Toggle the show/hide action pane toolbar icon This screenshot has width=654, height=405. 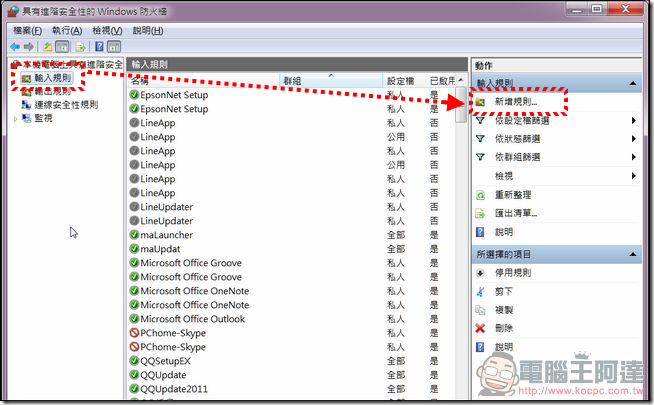pyautogui.click(x=114, y=47)
